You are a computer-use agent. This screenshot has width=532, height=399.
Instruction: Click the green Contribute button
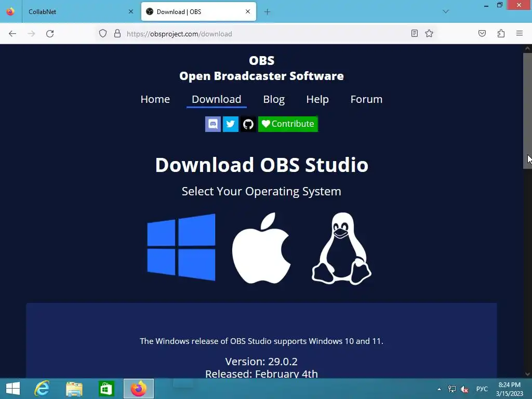[x=288, y=124]
